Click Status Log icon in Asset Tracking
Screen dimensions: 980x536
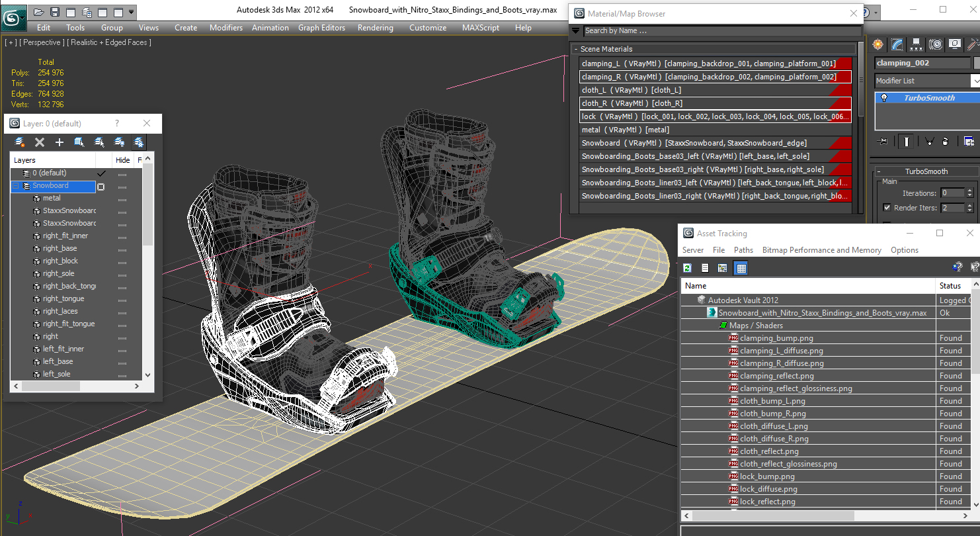[705, 268]
